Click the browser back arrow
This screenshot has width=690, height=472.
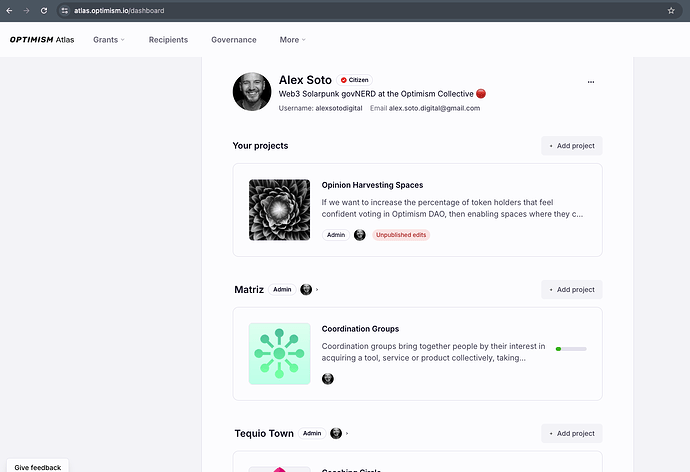pyautogui.click(x=10, y=10)
